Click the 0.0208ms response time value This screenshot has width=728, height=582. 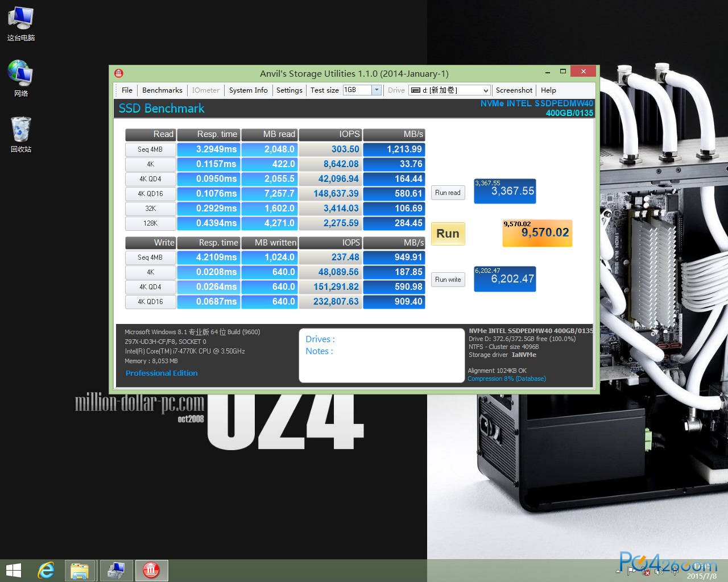[x=209, y=272]
